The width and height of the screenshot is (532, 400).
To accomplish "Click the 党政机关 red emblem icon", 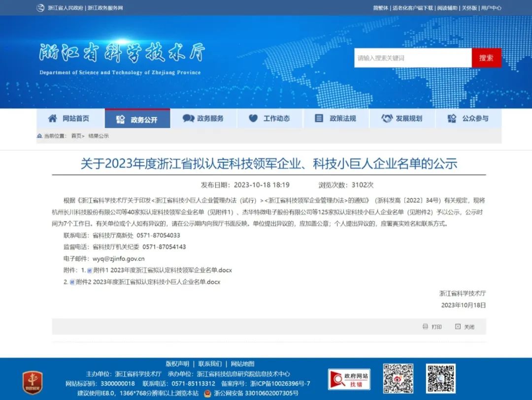I will 33,381.
